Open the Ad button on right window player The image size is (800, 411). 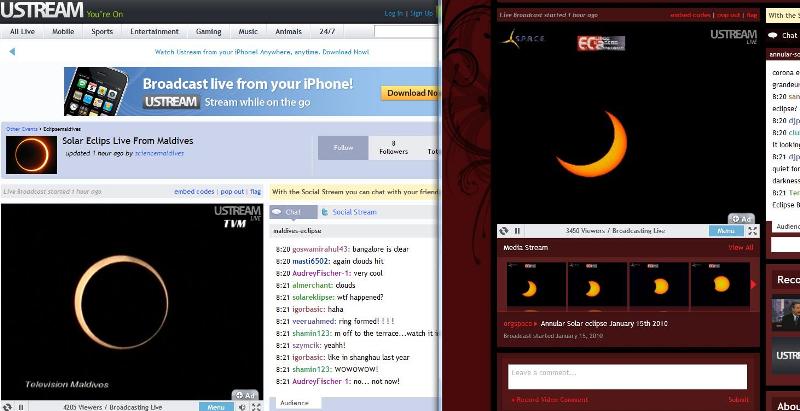coord(741,219)
